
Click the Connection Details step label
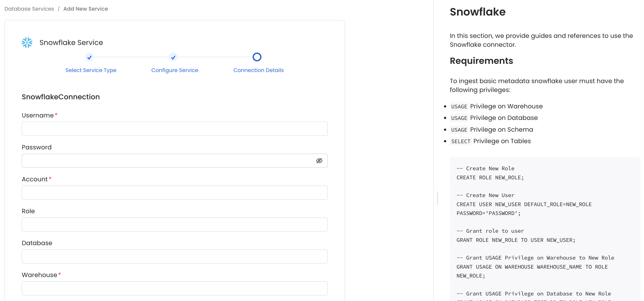[x=258, y=70]
